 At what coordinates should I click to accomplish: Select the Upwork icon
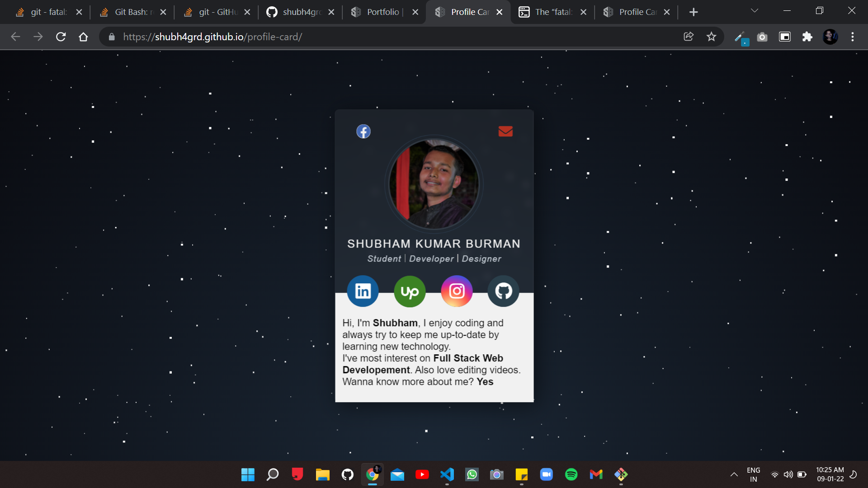pos(410,291)
